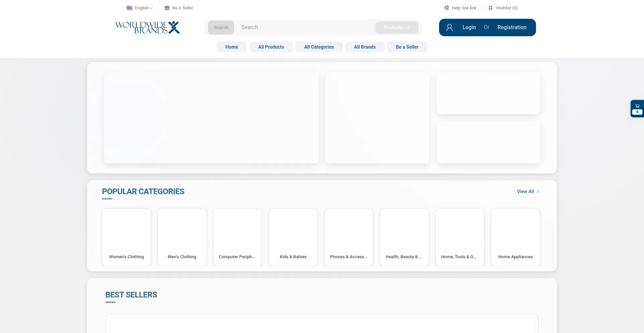This screenshot has height=333, width=644.
Task: Select the Home Appliances category card
Action: pyautogui.click(x=516, y=237)
